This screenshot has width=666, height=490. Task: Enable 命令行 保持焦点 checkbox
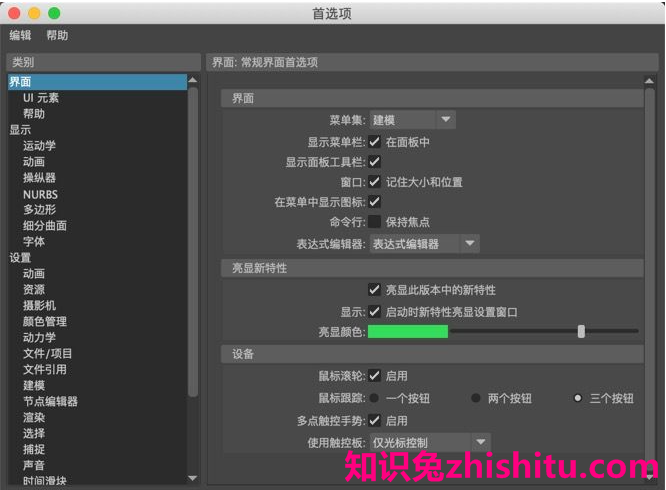[374, 222]
